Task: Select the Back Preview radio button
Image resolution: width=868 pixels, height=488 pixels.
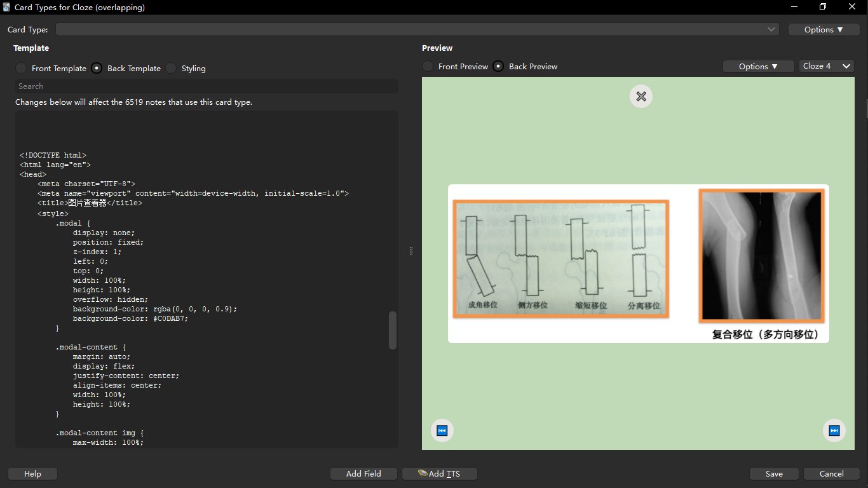Action: coord(499,66)
